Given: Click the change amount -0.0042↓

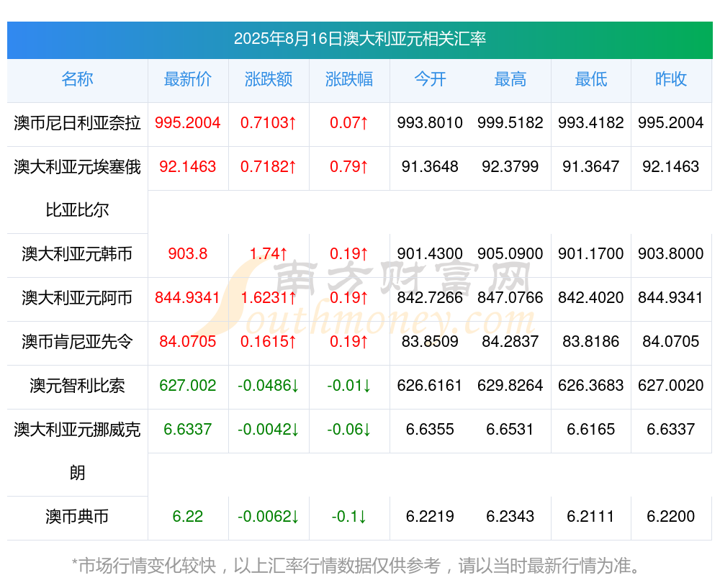Looking at the screenshot, I should [x=269, y=430].
